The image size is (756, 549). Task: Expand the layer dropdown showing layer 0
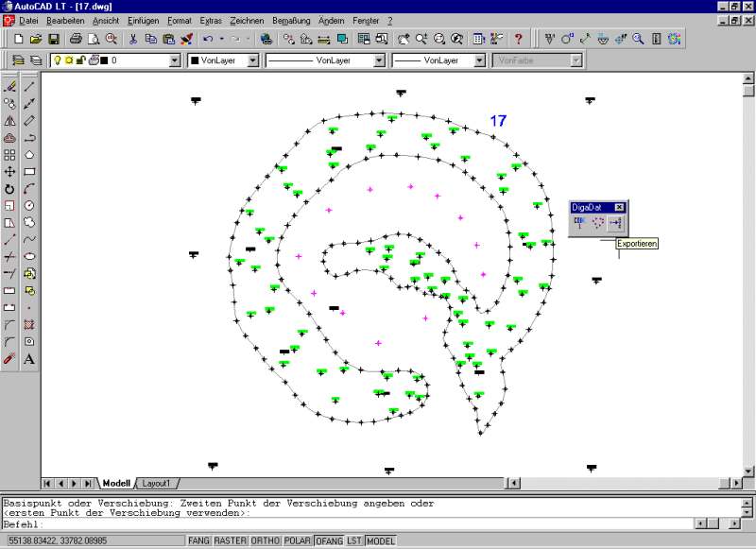pyautogui.click(x=174, y=60)
